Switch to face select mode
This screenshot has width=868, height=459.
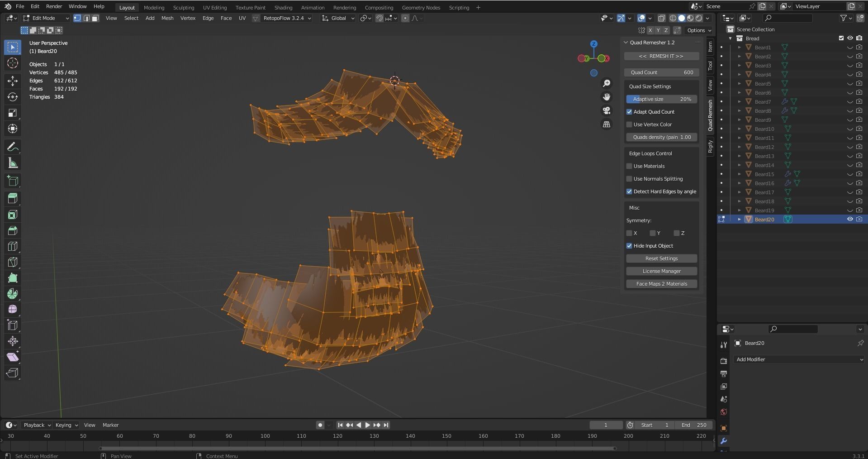[95, 18]
